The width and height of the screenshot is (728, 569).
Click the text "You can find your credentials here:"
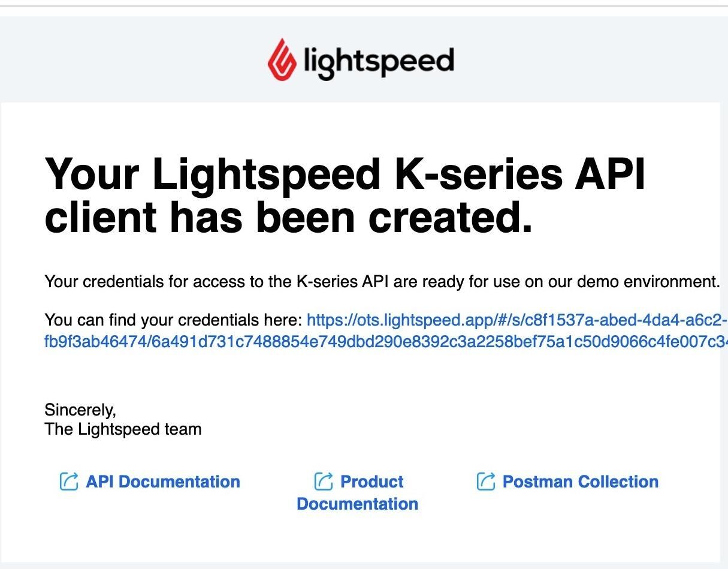(x=173, y=320)
